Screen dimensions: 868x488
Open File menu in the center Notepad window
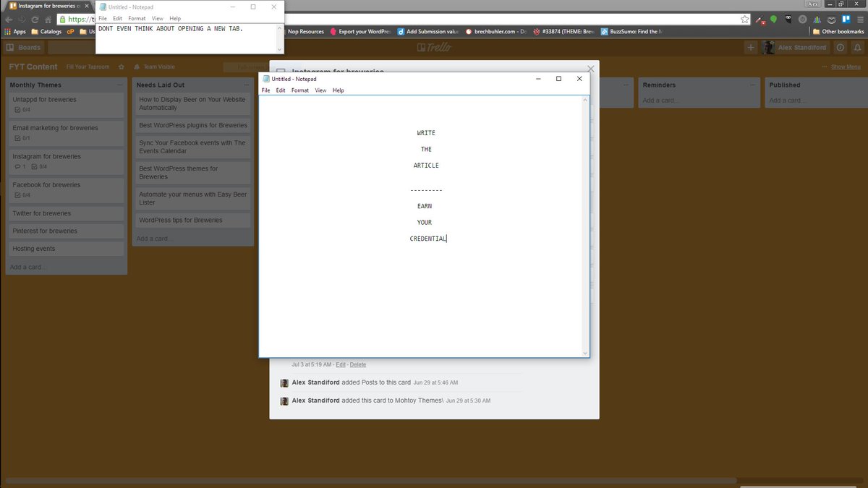point(265,90)
